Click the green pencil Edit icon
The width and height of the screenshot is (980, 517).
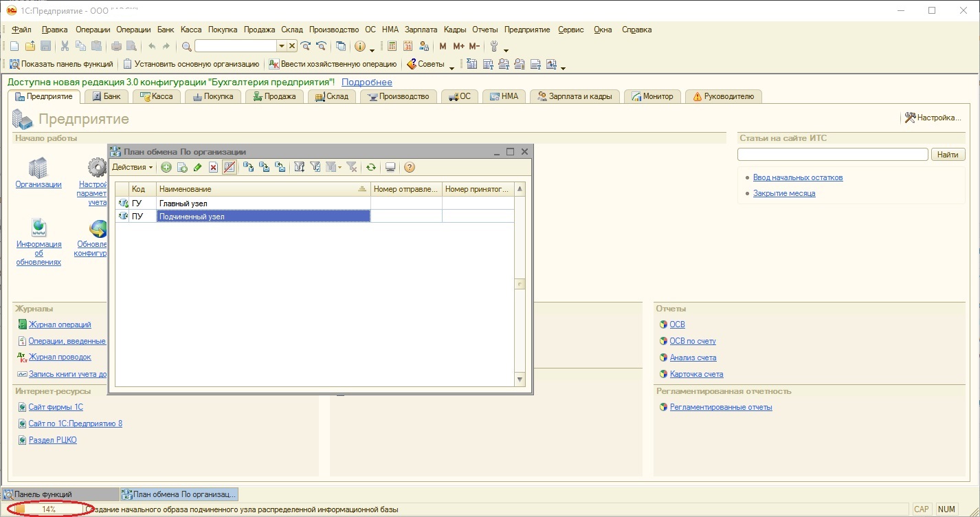coord(198,167)
